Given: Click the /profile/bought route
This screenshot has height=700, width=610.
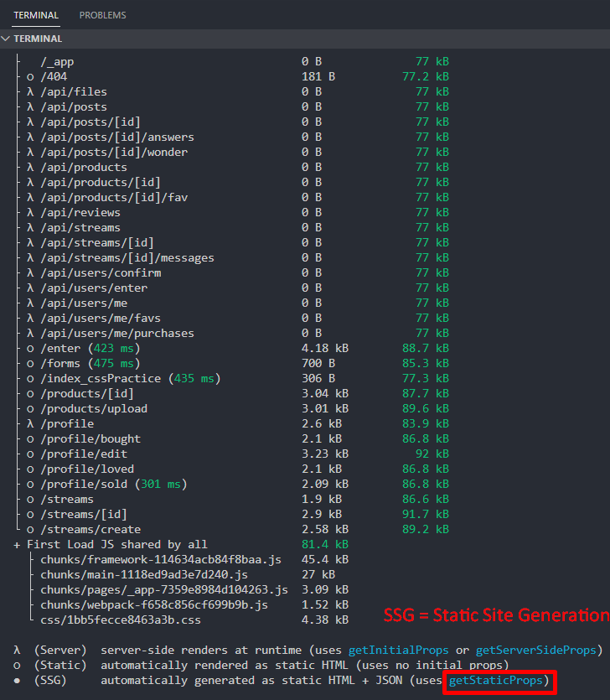Looking at the screenshot, I should tap(90, 438).
